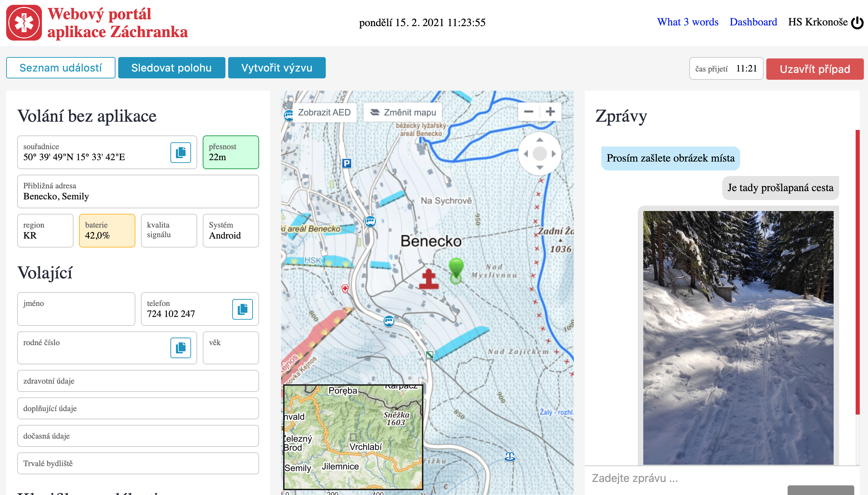Click the Webový portál aplikace Záchranka title
Screen dimensions: 868x495
[x=118, y=23]
